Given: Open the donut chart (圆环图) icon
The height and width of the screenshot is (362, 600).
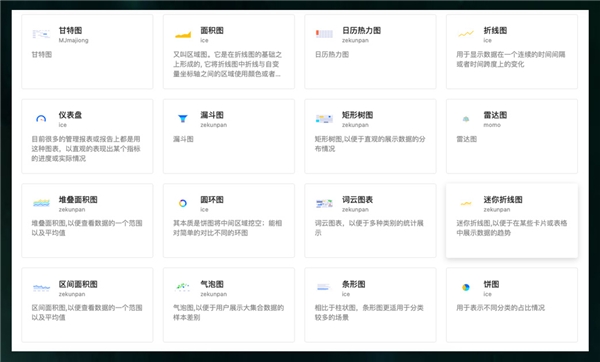Looking at the screenshot, I should (x=183, y=203).
